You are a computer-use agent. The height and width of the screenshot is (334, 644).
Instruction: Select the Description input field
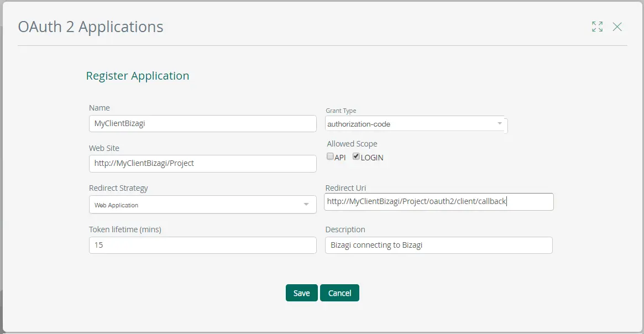click(439, 246)
